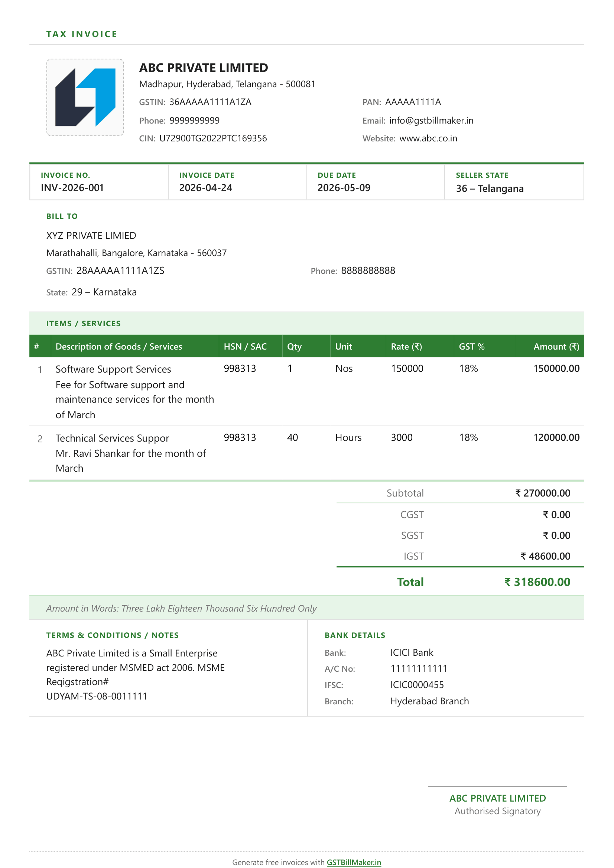
Task: Click the seller state 36 – Telangana
Action: (x=489, y=189)
